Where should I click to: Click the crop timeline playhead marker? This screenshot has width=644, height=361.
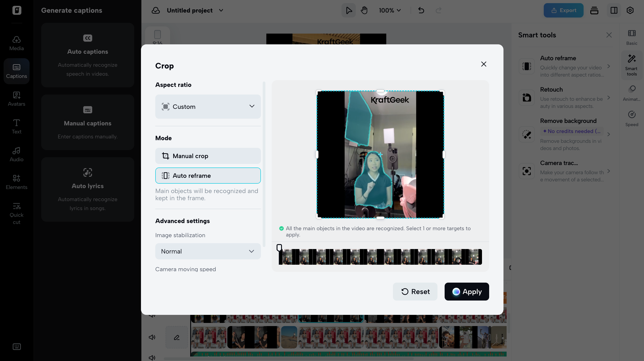pos(279,248)
